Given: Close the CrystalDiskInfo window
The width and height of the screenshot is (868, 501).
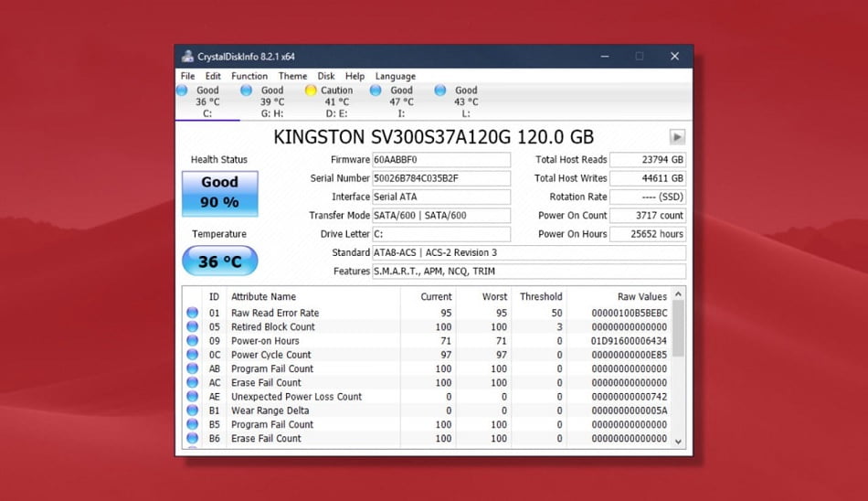Looking at the screenshot, I should [x=674, y=56].
